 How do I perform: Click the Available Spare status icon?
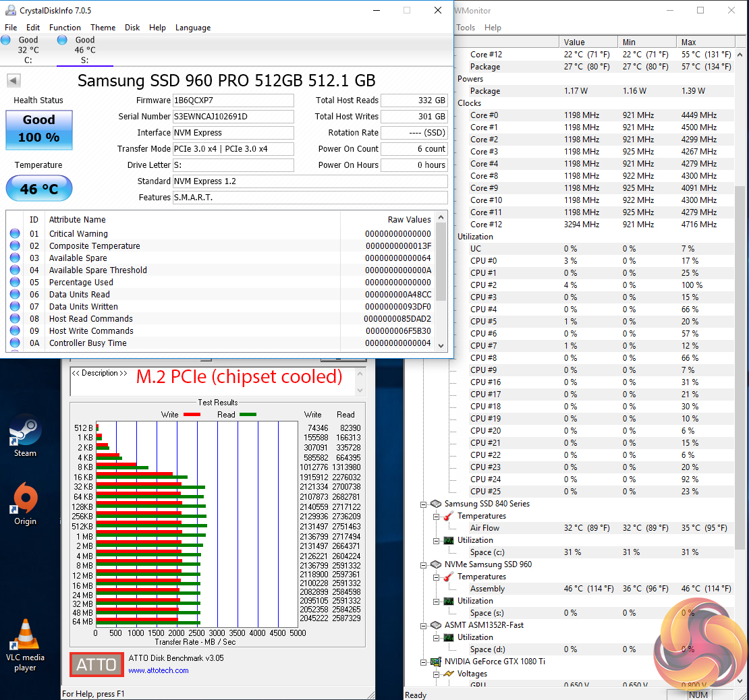(x=15, y=258)
